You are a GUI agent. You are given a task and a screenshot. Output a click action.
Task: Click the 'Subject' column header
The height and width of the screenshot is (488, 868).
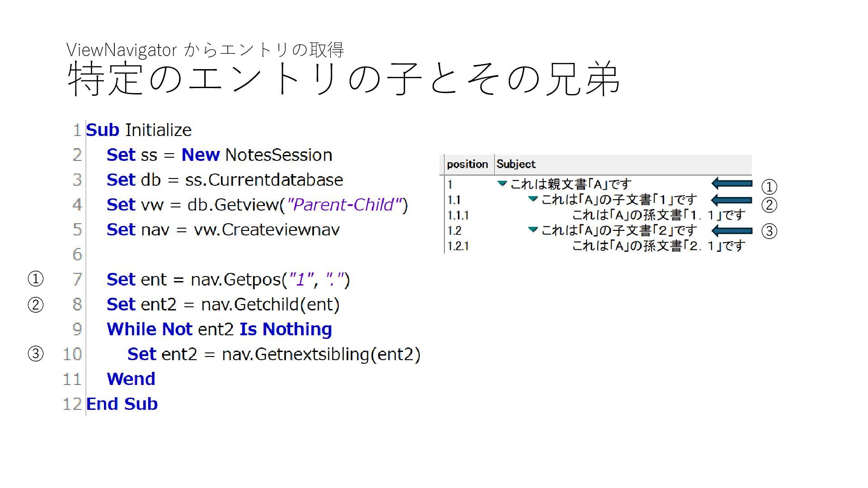point(516,164)
